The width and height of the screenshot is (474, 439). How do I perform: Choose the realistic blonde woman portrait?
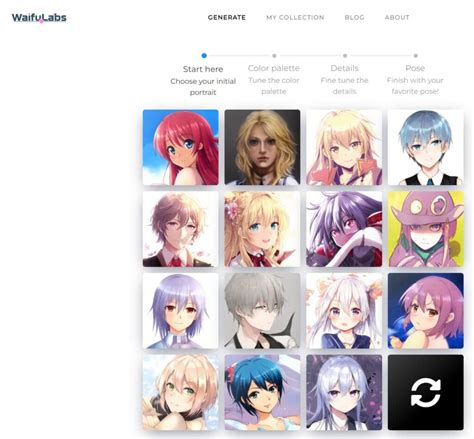click(262, 147)
